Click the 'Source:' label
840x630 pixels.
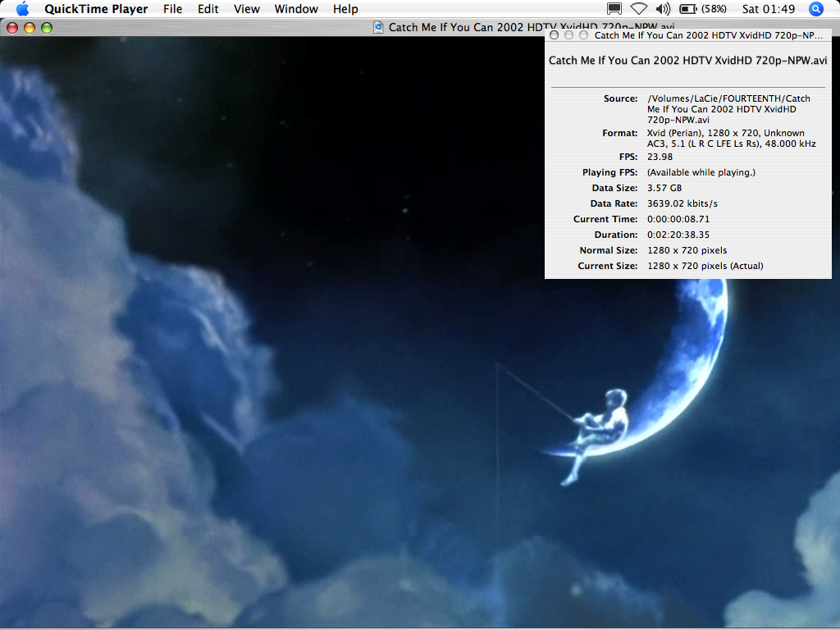tap(620, 98)
